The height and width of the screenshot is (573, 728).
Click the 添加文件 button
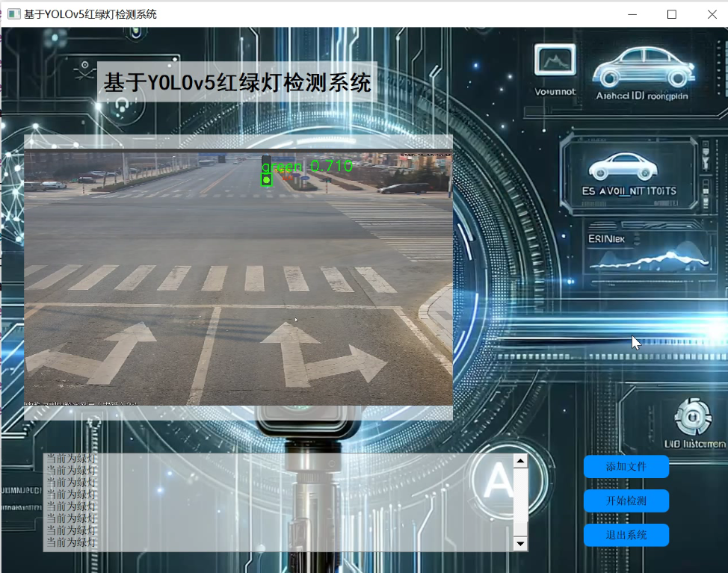(626, 466)
